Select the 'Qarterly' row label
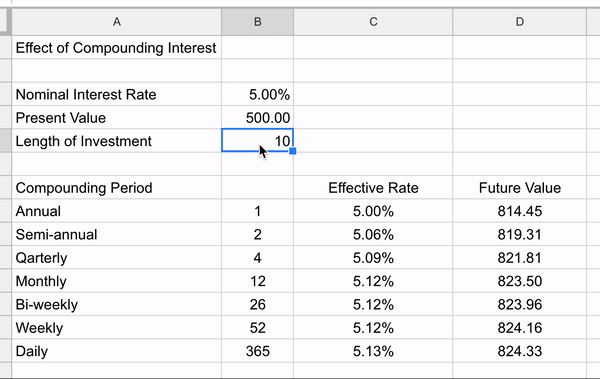The width and height of the screenshot is (600, 379). (x=116, y=258)
